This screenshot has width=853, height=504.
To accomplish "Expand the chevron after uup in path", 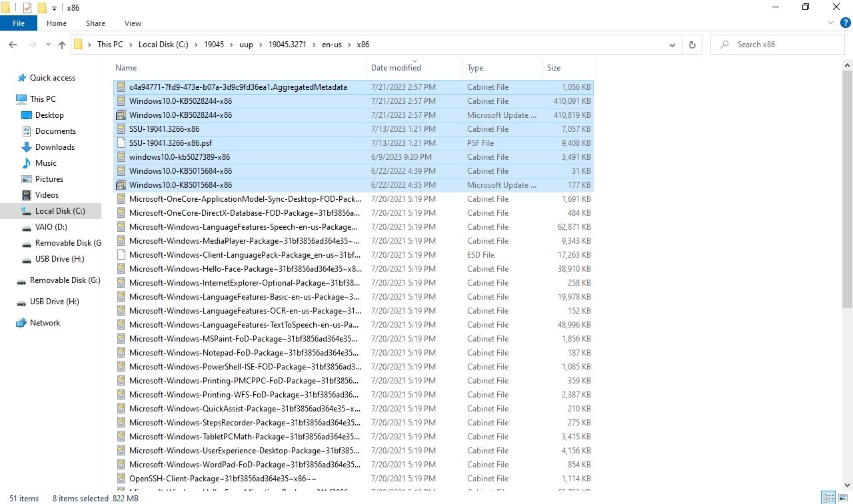I will click(261, 45).
